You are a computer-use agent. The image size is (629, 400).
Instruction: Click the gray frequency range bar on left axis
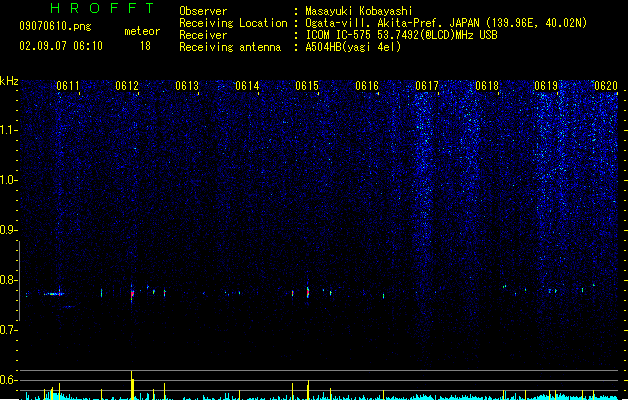(19, 281)
